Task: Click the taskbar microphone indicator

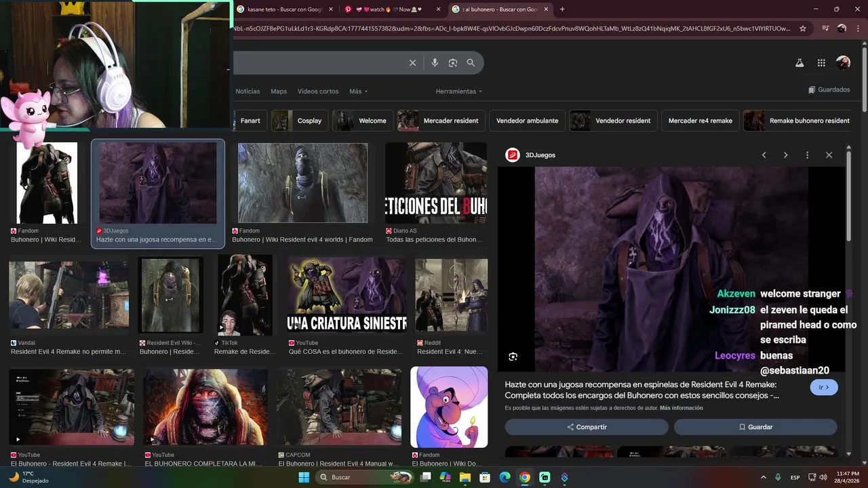Action: point(778,477)
